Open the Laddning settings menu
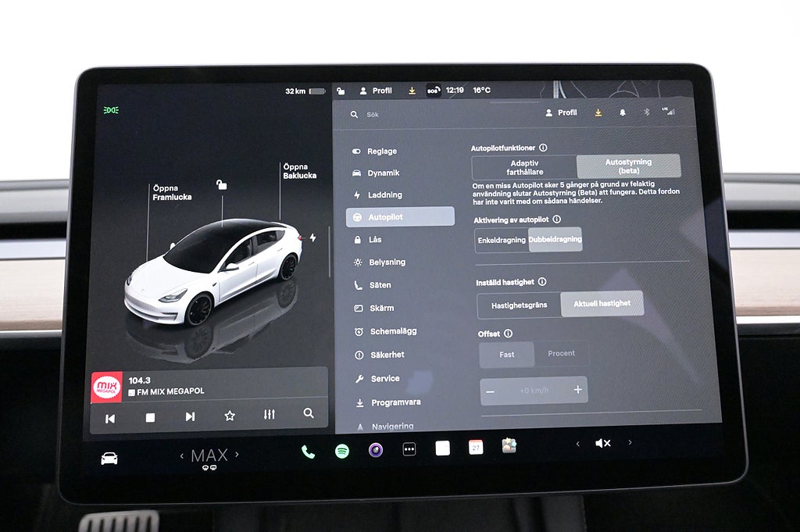 click(x=384, y=195)
